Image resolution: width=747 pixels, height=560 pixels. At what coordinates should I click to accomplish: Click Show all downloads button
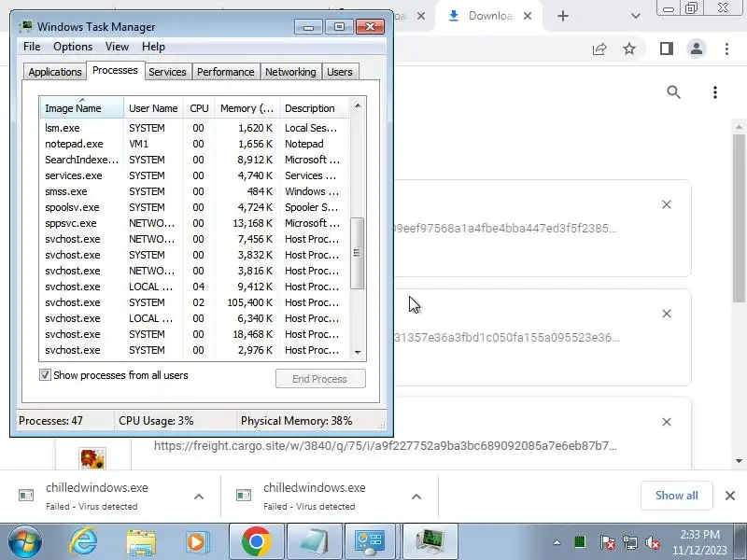[676, 496]
